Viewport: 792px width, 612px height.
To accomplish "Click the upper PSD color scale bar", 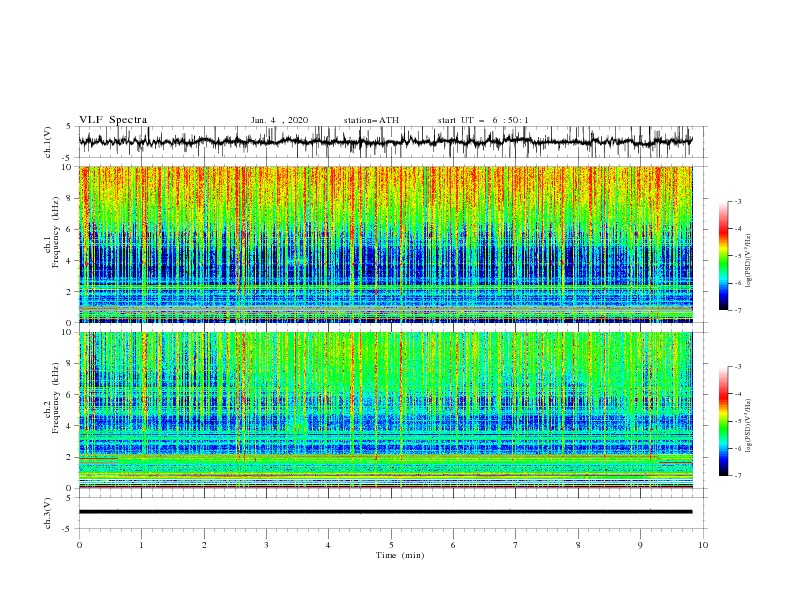I will [723, 256].
